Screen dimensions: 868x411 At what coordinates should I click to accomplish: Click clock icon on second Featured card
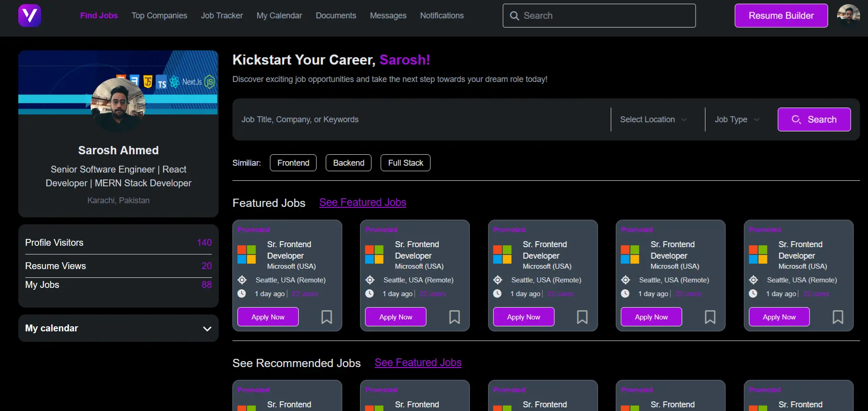pos(370,293)
